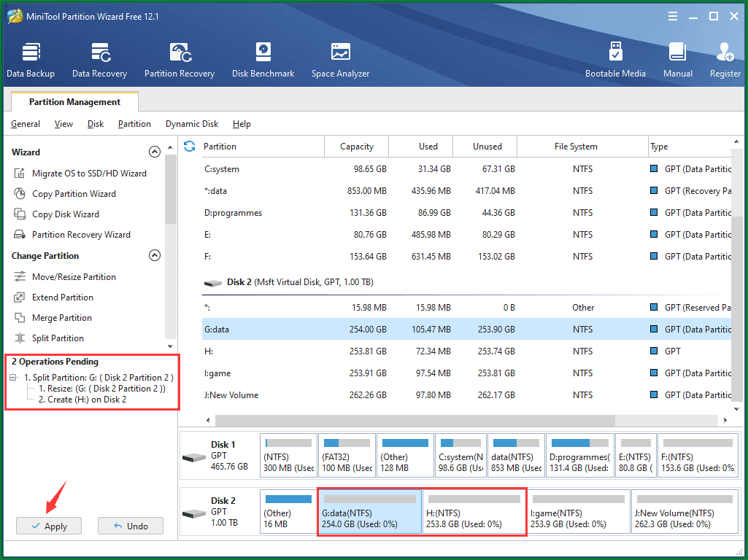Open the Manual
The width and height of the screenshot is (748, 560).
coord(677,60)
